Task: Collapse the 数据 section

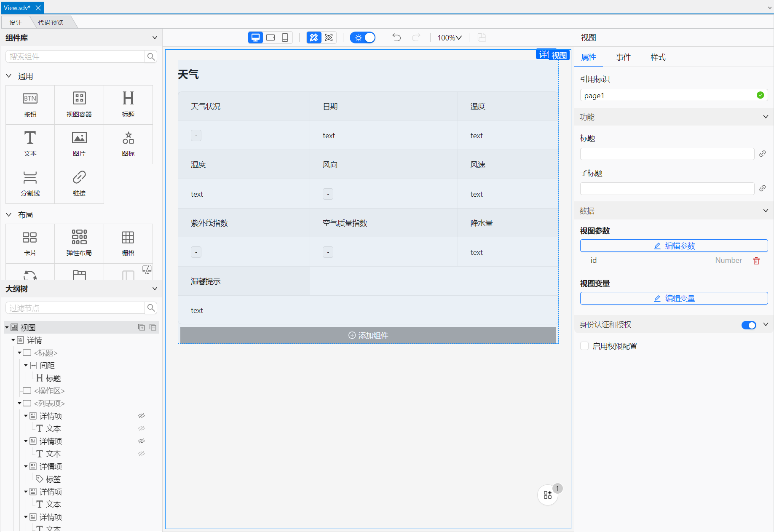Action: tap(765, 211)
